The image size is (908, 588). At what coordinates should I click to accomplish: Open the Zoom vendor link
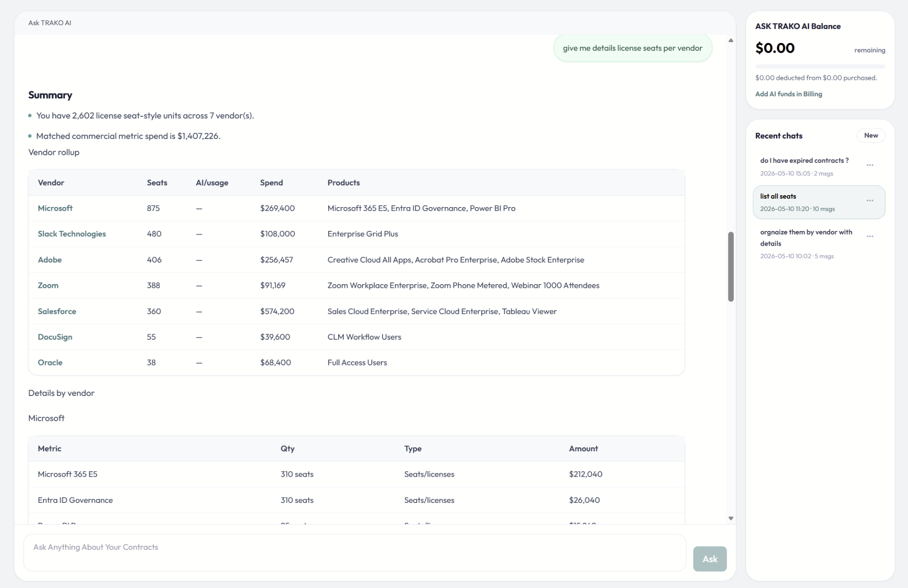[48, 285]
